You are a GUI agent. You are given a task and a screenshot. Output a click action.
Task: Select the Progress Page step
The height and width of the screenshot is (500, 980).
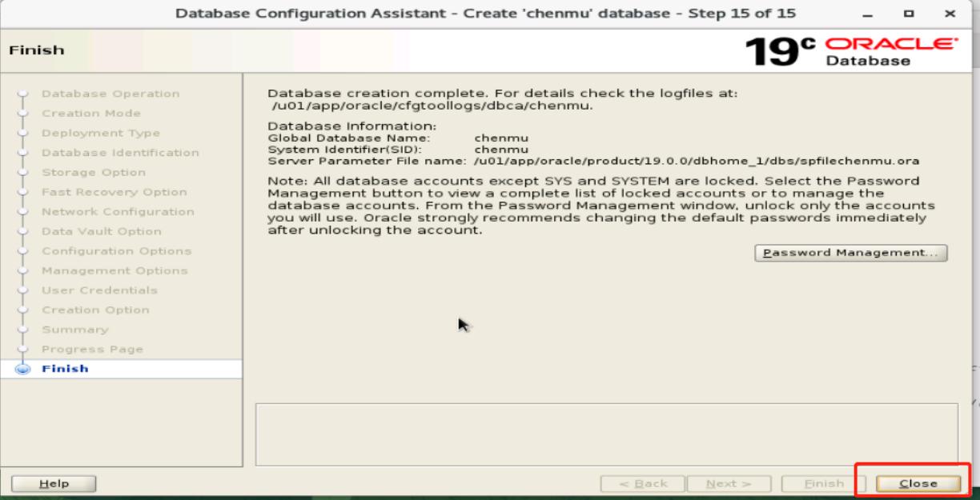click(92, 349)
